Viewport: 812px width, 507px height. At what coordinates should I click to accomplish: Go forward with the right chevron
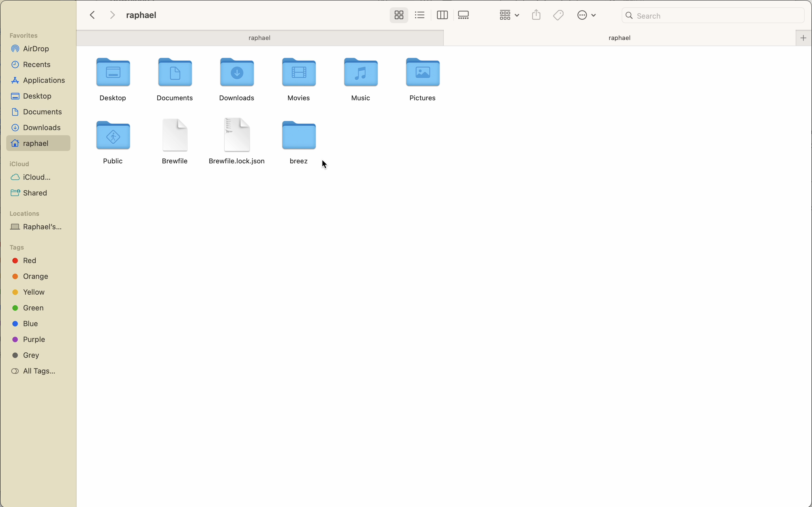(x=113, y=15)
